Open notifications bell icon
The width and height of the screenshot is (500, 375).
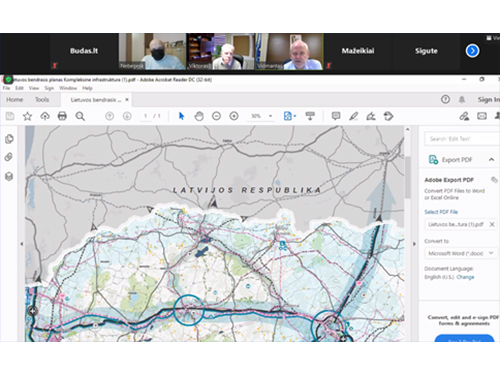click(x=462, y=99)
